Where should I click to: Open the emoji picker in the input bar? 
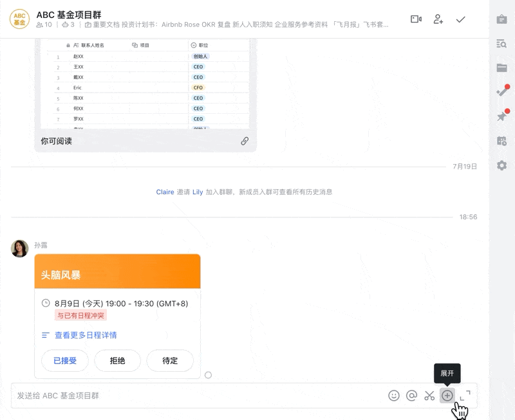coord(394,396)
